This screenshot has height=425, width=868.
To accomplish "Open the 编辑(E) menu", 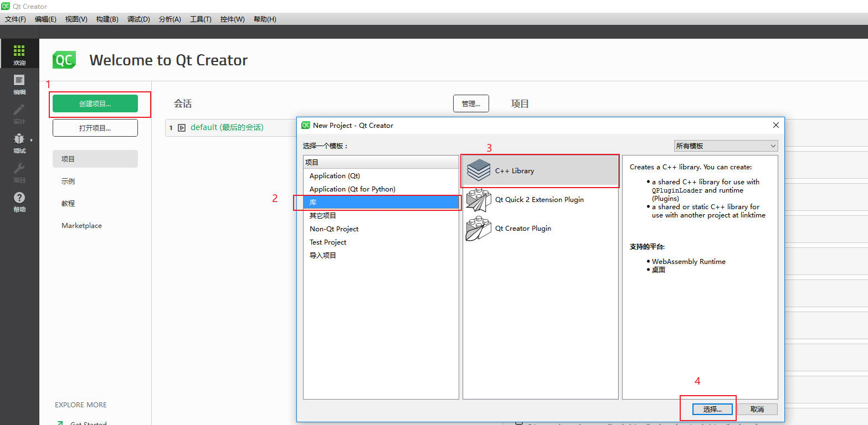I will tap(45, 19).
